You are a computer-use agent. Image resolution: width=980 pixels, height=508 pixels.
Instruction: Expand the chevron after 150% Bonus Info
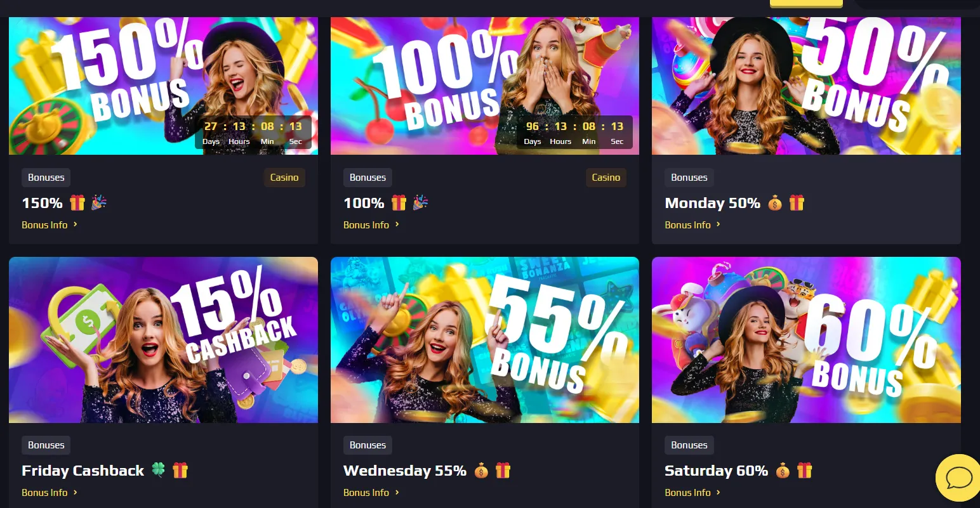coord(76,225)
